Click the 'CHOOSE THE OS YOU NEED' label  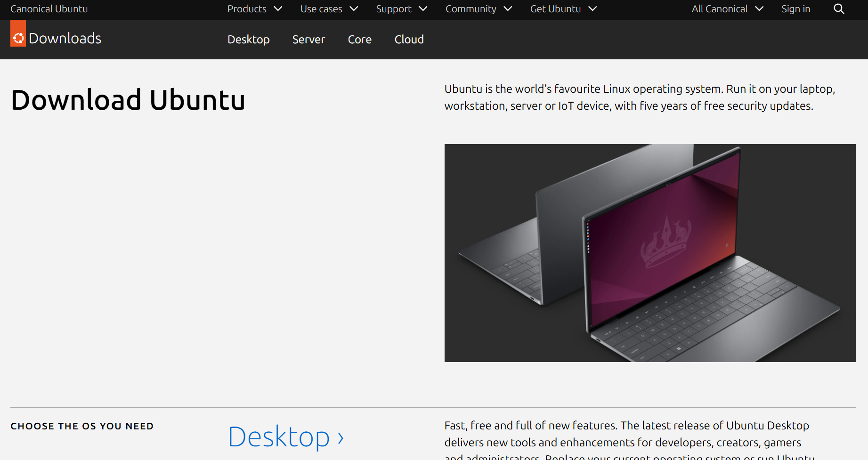pyautogui.click(x=82, y=426)
